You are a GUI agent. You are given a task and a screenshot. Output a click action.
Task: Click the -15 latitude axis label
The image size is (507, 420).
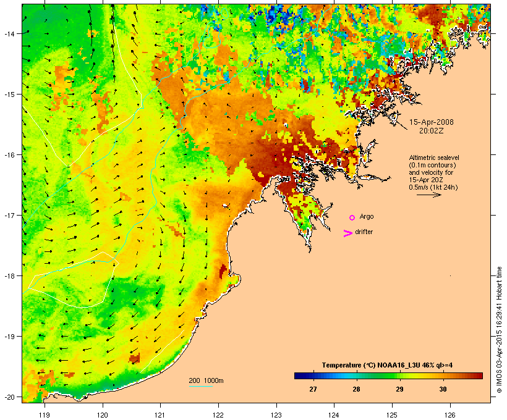click(x=9, y=94)
